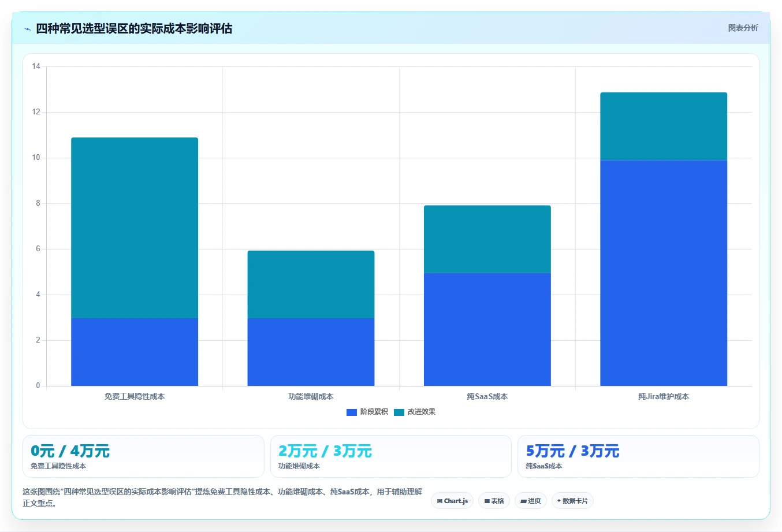Click x-axis label 纯Jira维护成本
This screenshot has height=532, width=782.
664,396
